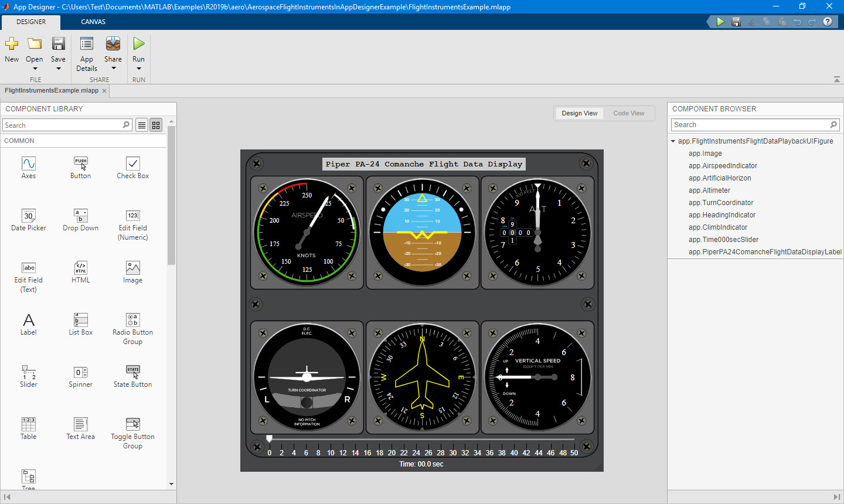Collapse the Component Library panel
Image resolution: width=844 pixels, height=504 pixels.
pos(7,497)
